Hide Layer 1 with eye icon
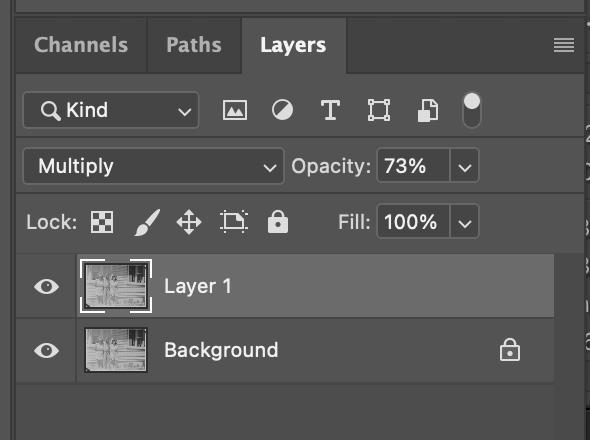 (46, 286)
